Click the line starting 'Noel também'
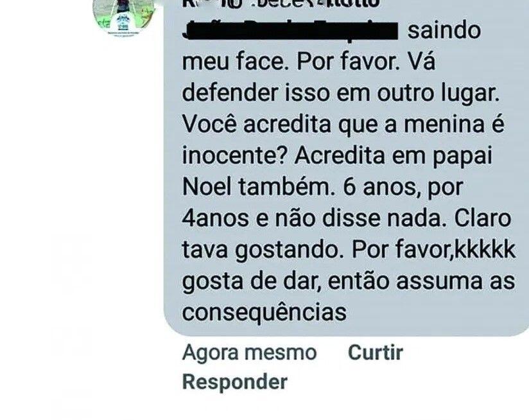The height and width of the screenshot is (420, 529). [322, 187]
